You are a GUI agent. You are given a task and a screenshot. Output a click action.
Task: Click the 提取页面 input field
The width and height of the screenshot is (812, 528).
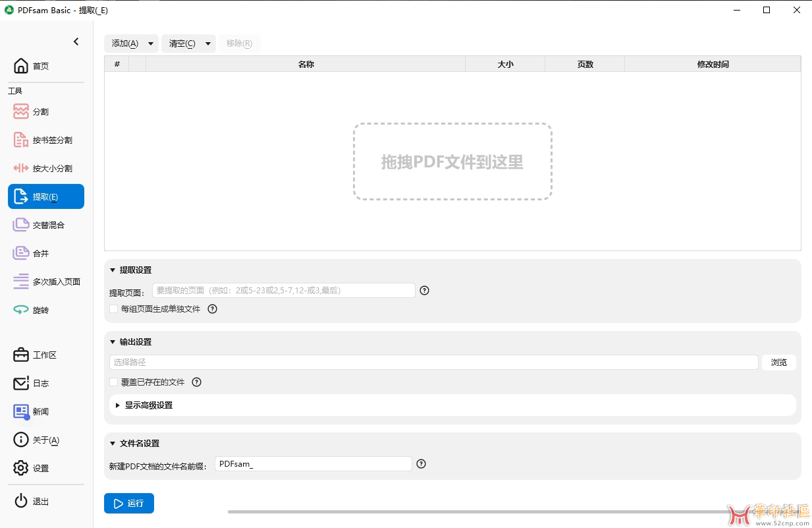(x=284, y=290)
